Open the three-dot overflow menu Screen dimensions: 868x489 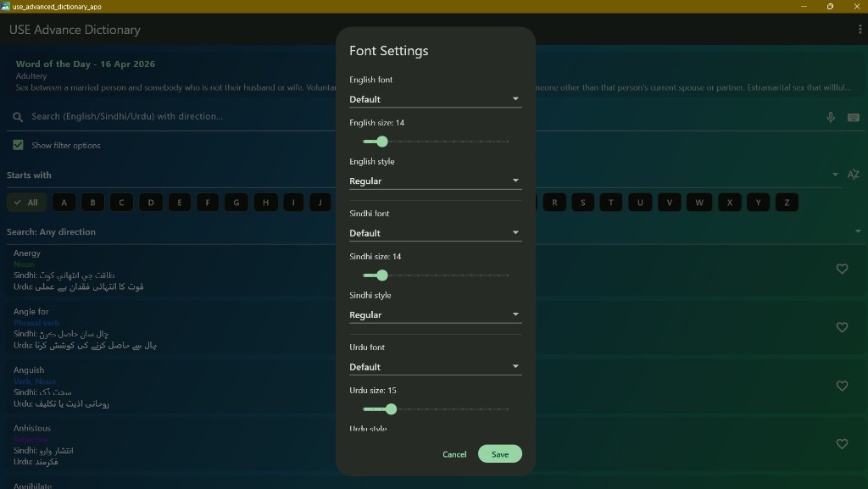pos(860,30)
